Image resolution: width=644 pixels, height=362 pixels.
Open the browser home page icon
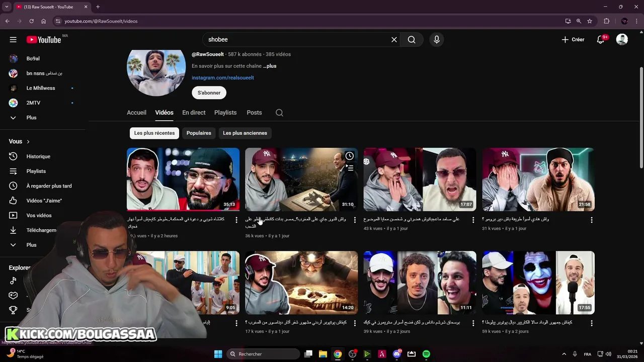point(43,21)
